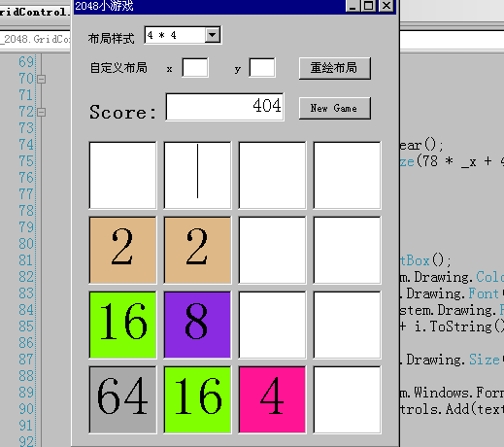Click the empty tile with text cursor

coord(197,175)
